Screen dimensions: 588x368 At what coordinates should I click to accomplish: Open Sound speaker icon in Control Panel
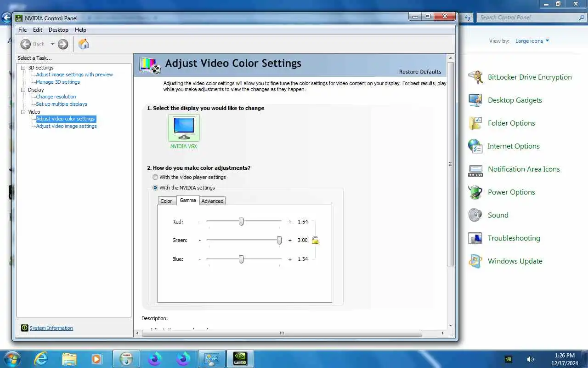pos(475,215)
